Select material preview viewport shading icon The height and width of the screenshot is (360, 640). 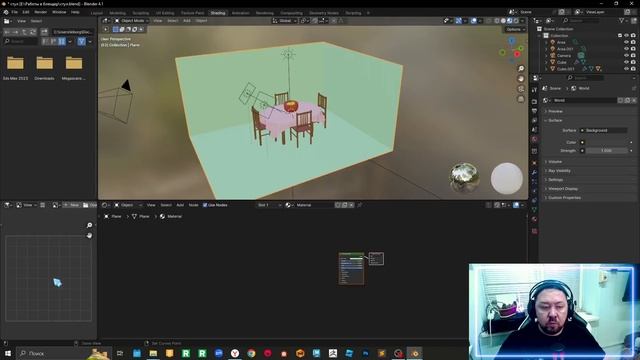509,20
